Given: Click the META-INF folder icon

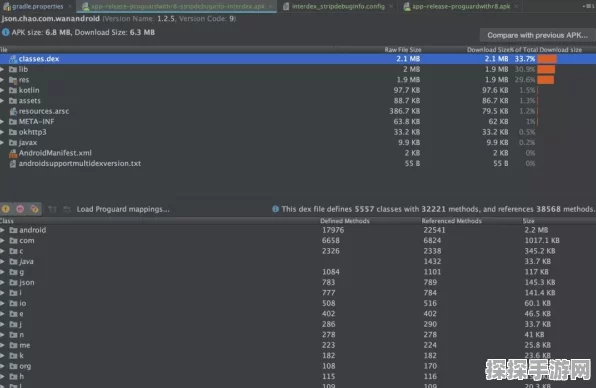Looking at the screenshot, I should tap(13, 122).
